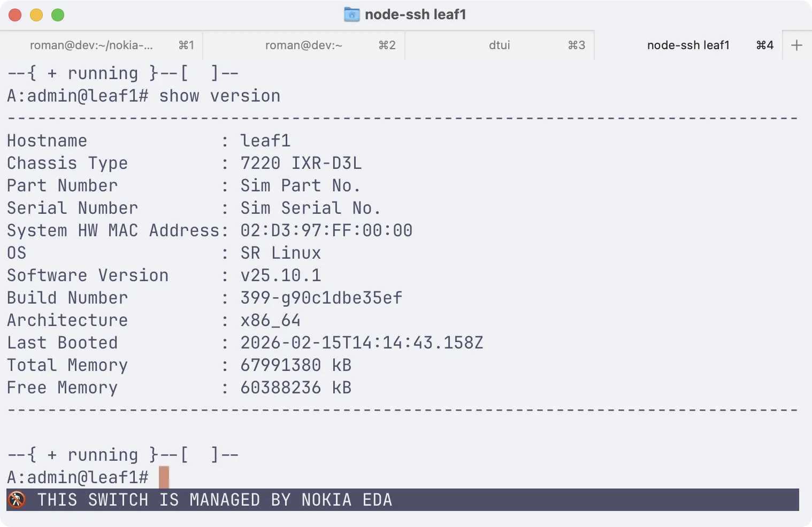This screenshot has height=527, width=812.
Task: Minimize the window with the yellow button
Action: tap(36, 15)
